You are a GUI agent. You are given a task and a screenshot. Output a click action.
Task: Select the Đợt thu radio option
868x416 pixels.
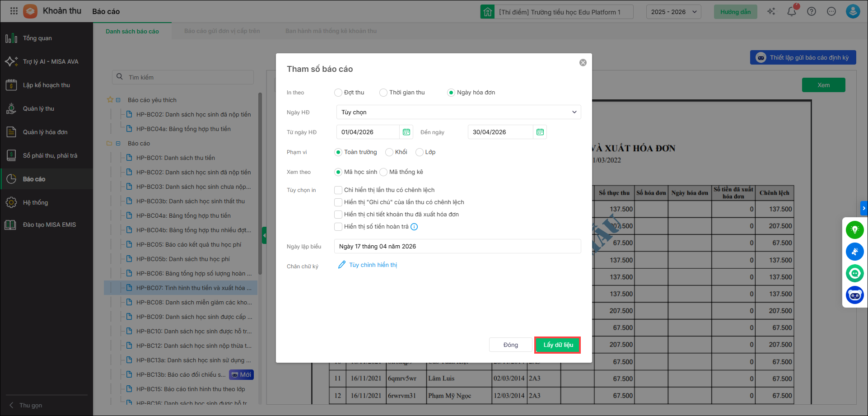338,93
